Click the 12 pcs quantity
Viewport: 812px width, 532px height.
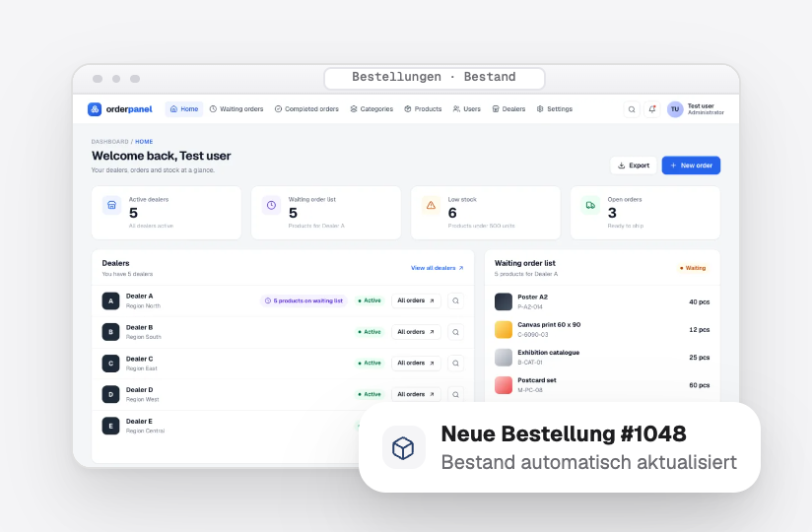click(699, 330)
